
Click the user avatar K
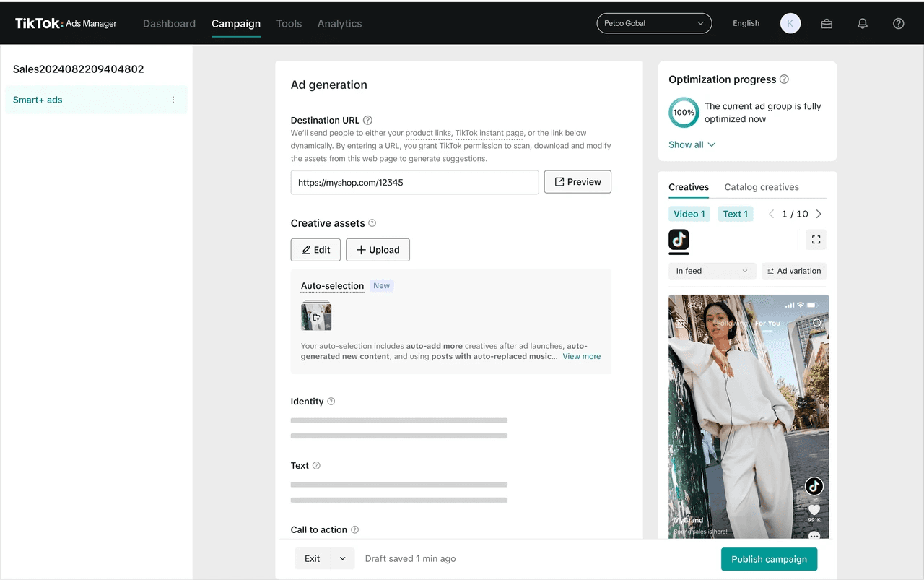point(790,23)
